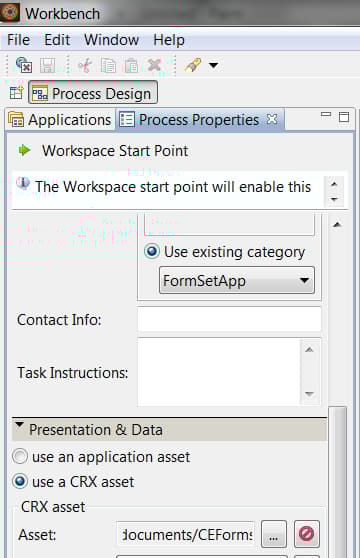Switch to the Applications tab
Image resolution: width=360 pixels, height=558 pixels.
point(60,120)
